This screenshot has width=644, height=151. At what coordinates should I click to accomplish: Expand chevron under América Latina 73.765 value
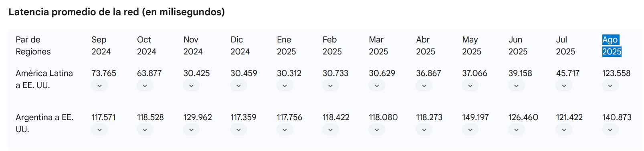(x=99, y=86)
